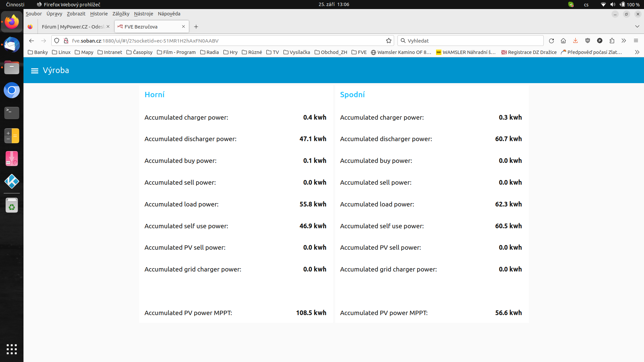
Task: Open the Záložky menu
Action: tap(121, 14)
